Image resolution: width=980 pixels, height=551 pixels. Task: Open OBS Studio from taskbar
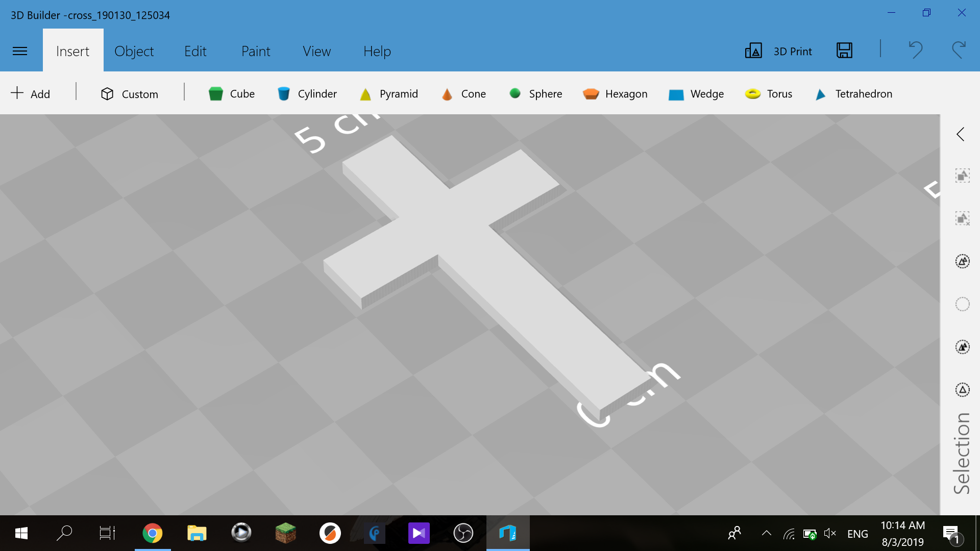point(463,533)
